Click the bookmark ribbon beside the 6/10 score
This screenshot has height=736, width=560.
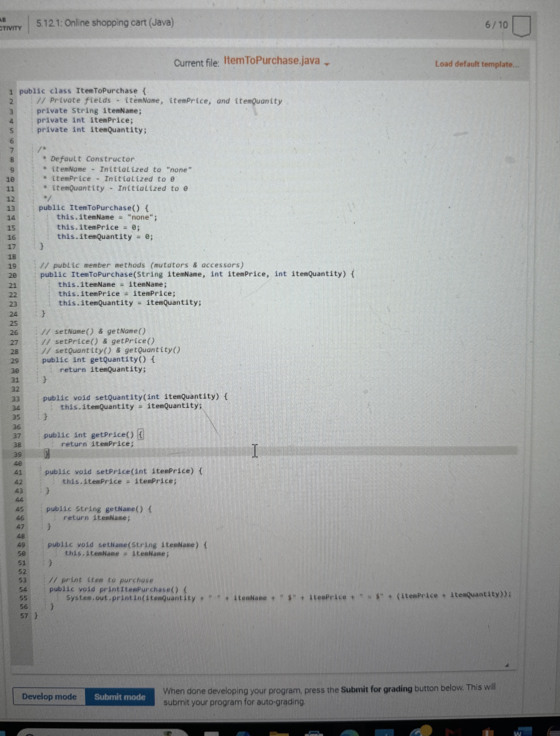[521, 25]
